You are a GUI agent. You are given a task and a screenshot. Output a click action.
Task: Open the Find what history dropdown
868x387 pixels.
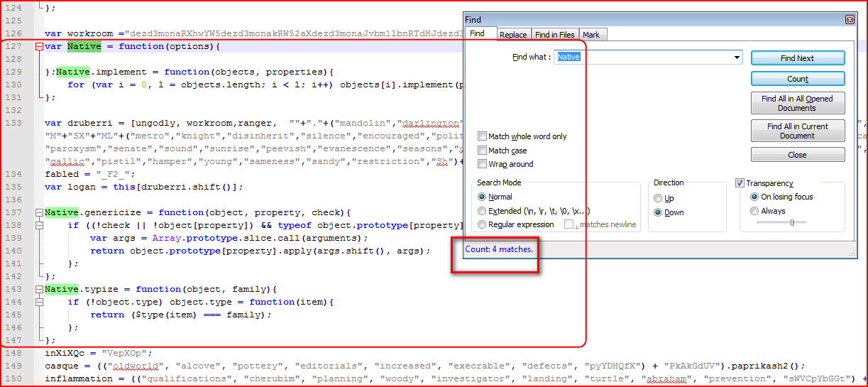pyautogui.click(x=737, y=57)
